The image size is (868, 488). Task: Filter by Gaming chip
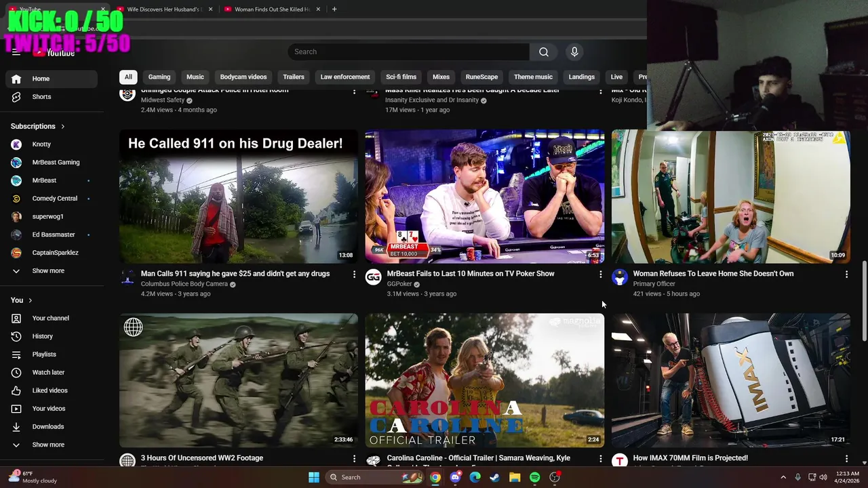159,77
